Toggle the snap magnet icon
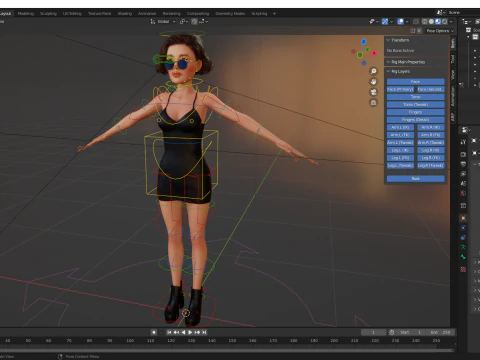Screen dimensions: 480x360 [194, 21]
